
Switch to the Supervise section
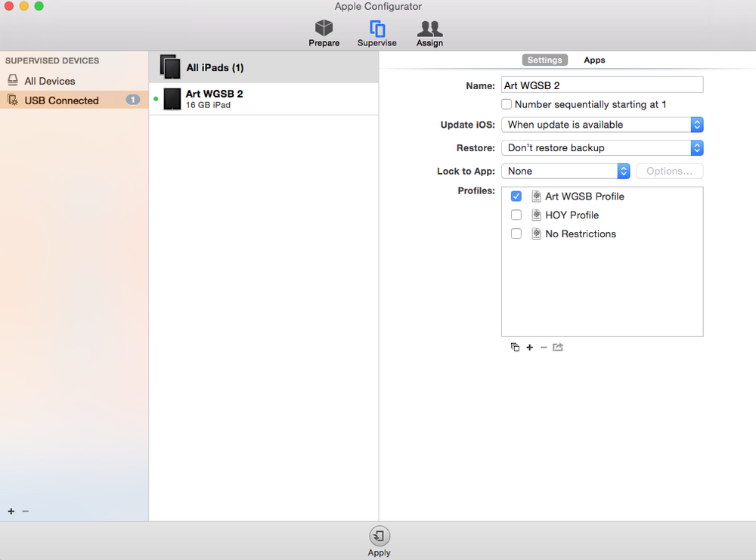click(377, 33)
